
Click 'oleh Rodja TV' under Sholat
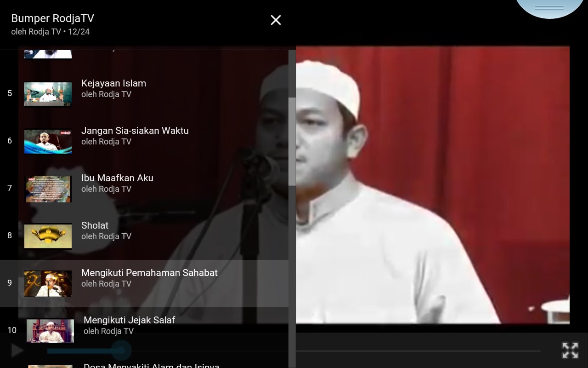106,236
